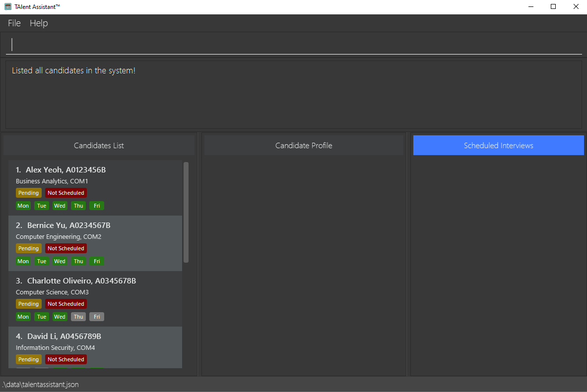Open the Help menu
Image resolution: width=587 pixels, height=392 pixels.
(39, 23)
